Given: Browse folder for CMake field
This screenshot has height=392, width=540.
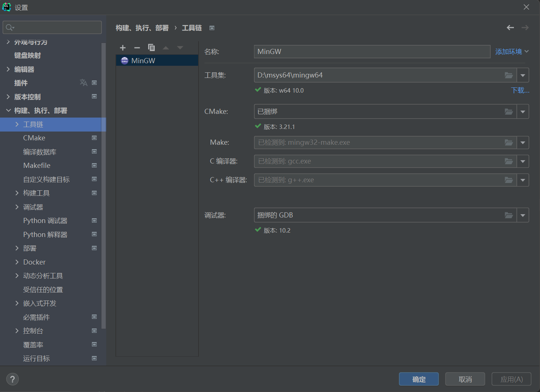Looking at the screenshot, I should [509, 112].
